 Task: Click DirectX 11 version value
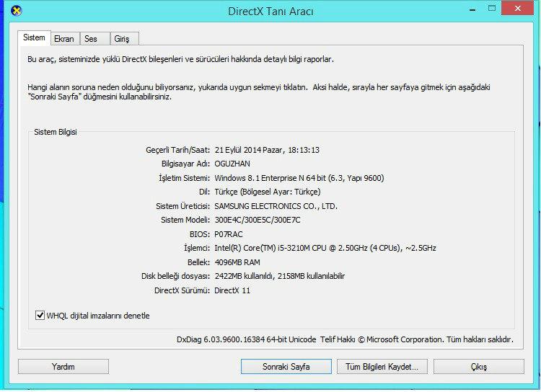point(232,290)
